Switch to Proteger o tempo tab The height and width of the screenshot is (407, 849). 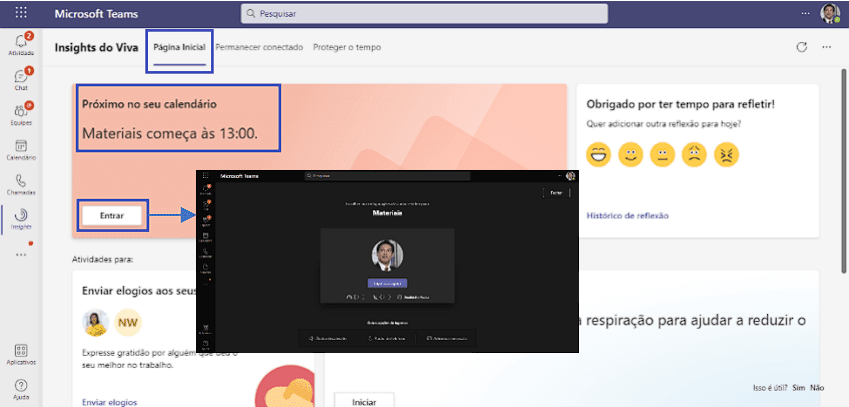click(347, 47)
